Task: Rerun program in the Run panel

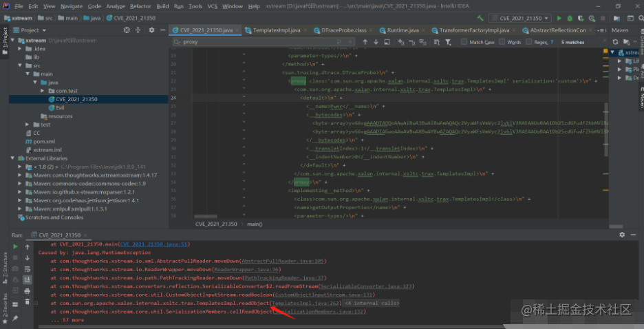Action: click(x=15, y=247)
